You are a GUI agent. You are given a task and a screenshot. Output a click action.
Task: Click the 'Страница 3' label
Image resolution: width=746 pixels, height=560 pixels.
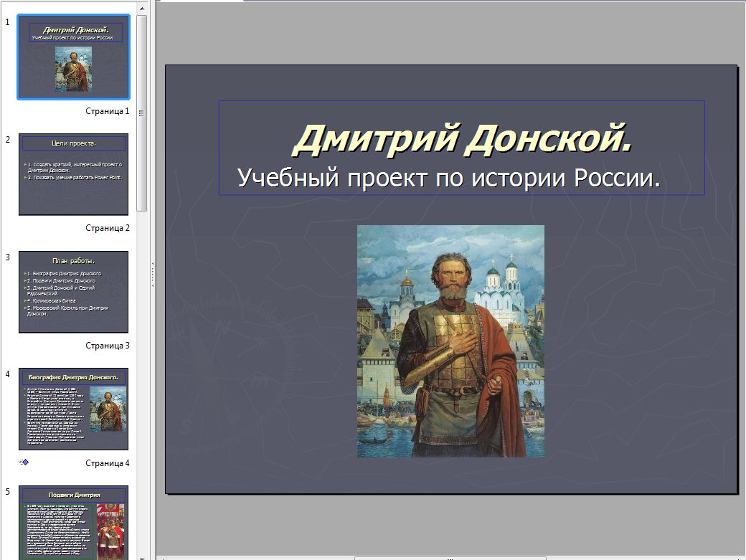(x=108, y=346)
